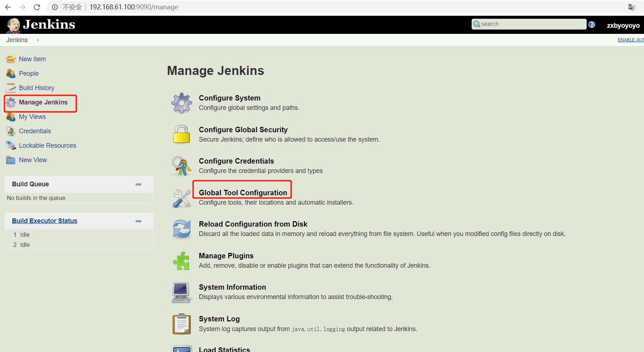Click the Jenkins title text in header

49,24
